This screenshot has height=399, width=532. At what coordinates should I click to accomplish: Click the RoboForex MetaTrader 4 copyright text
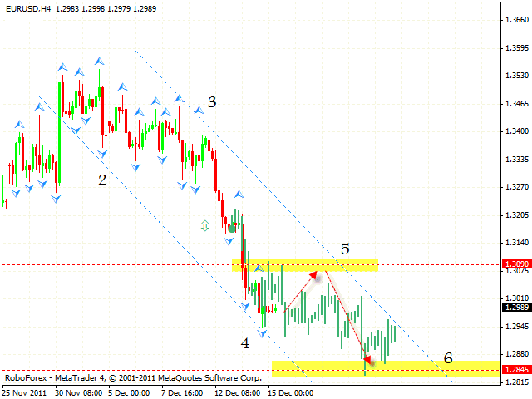[133, 377]
